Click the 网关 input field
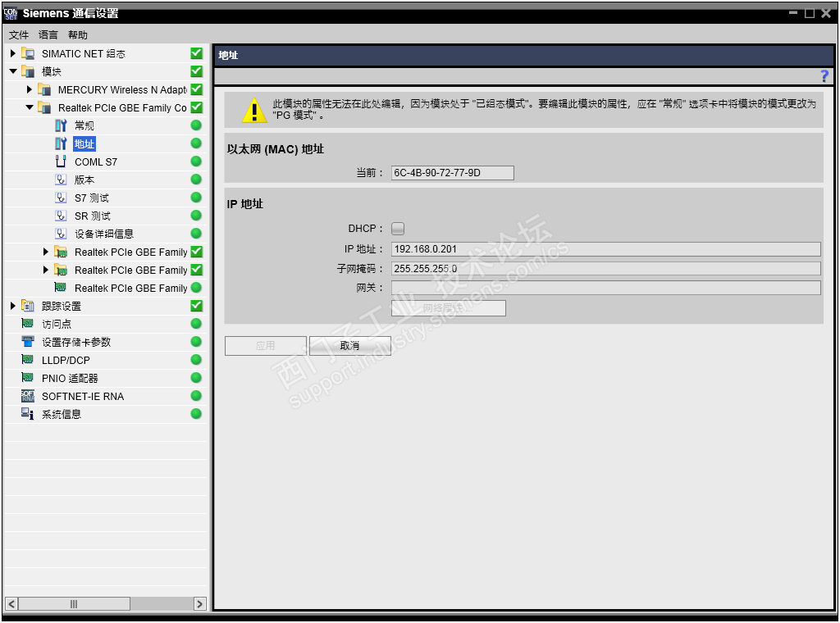 click(606, 288)
